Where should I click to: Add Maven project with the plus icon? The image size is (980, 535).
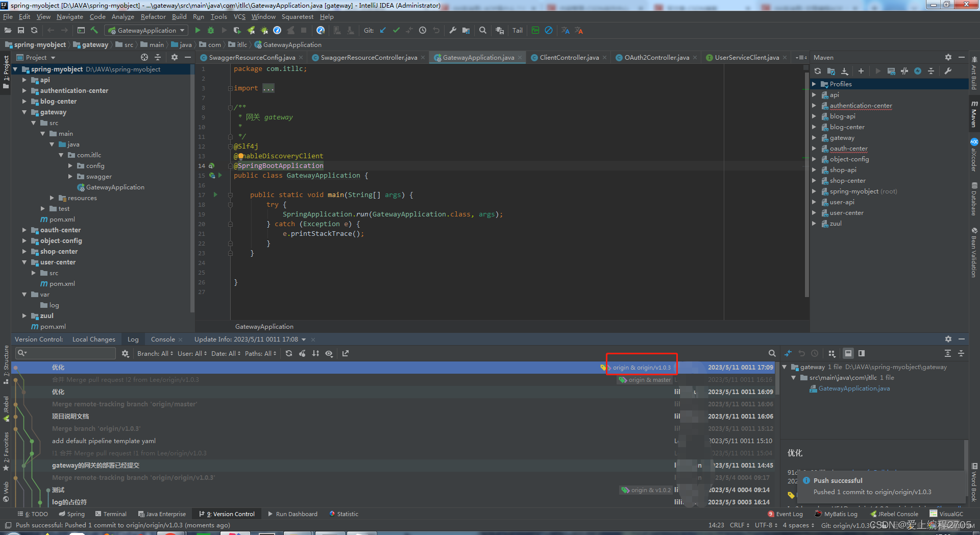tap(861, 71)
